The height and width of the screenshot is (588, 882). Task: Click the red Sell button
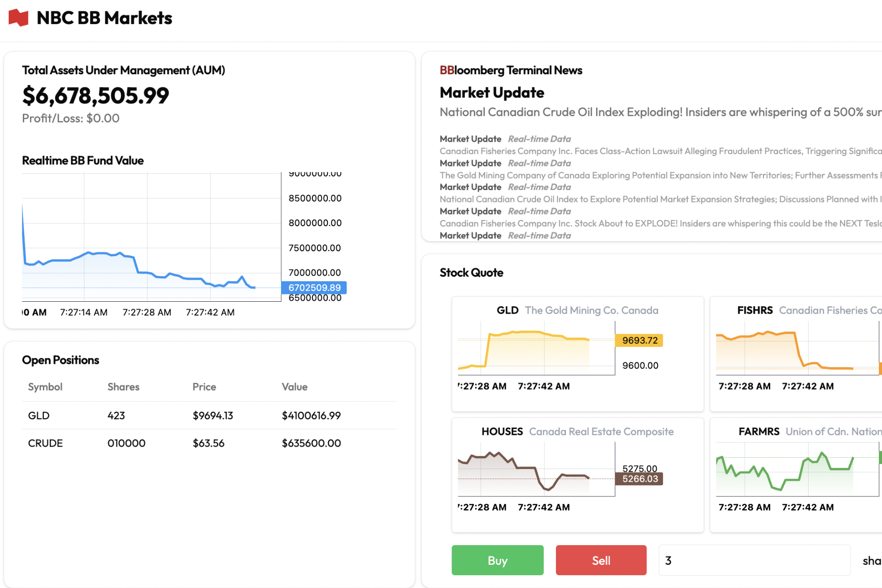[x=601, y=560]
